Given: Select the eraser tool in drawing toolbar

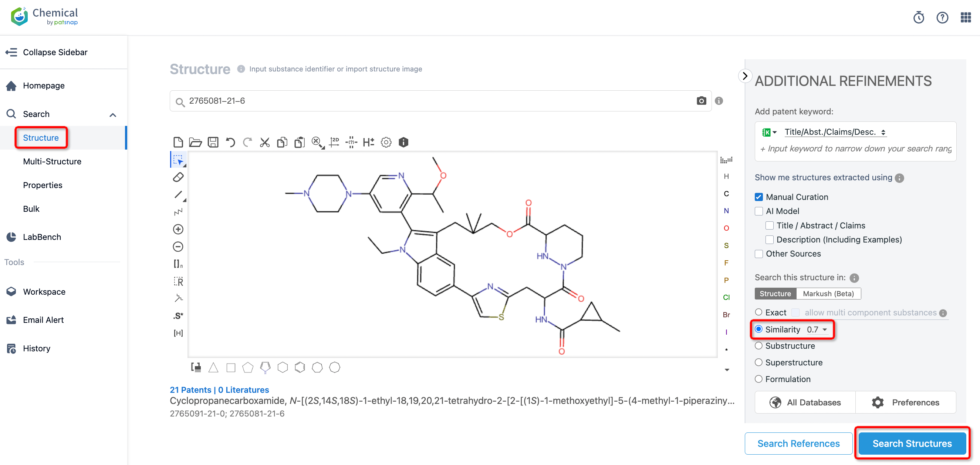Looking at the screenshot, I should 178,177.
